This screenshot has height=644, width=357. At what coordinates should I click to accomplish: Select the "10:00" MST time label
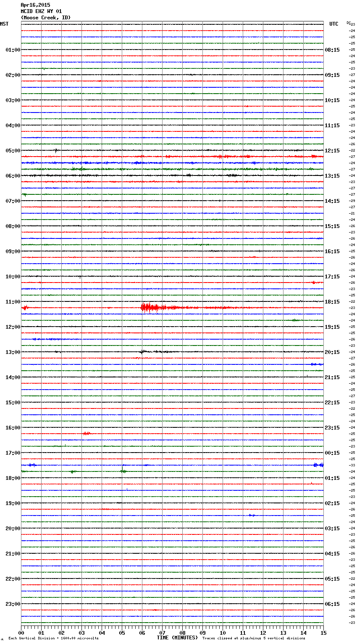(x=13, y=277)
